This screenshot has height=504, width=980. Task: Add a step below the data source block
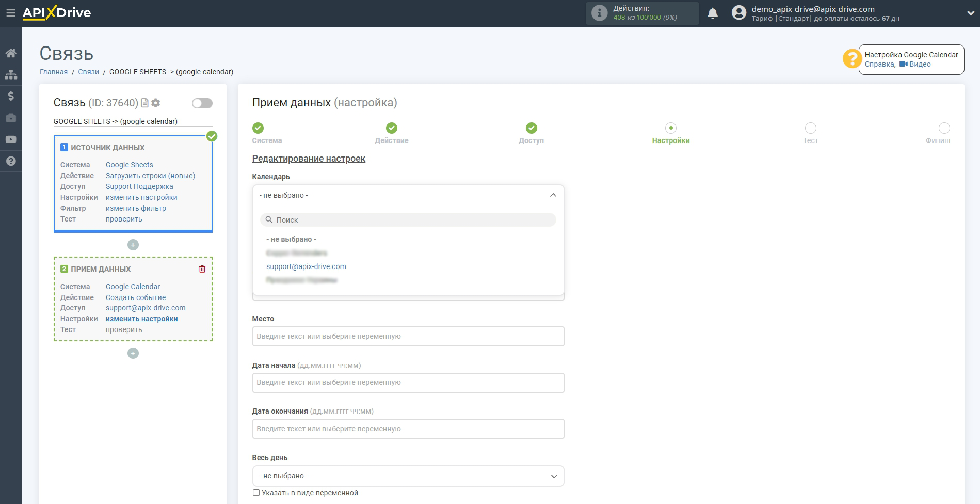pyautogui.click(x=133, y=245)
